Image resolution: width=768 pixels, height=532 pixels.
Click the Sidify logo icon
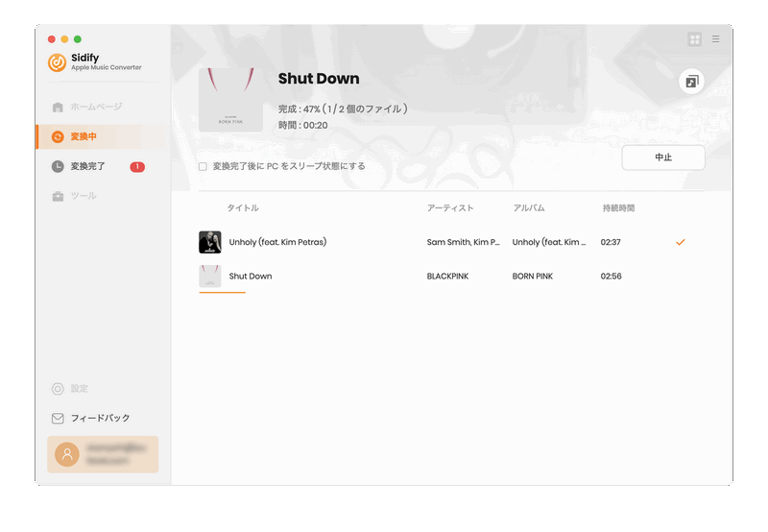[58, 62]
